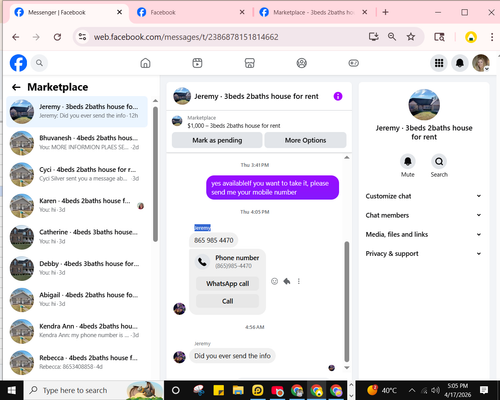The width and height of the screenshot is (500, 400).
Task: Expand the Privacy & support section
Action: tap(423, 254)
